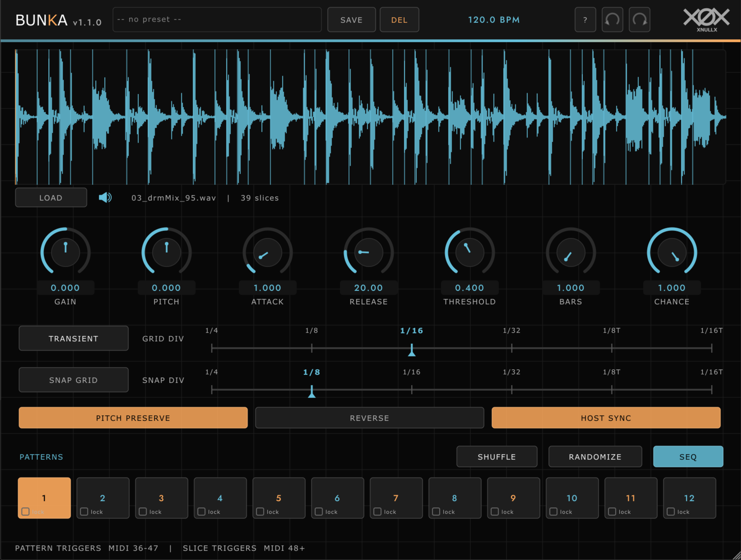Lock pattern 11 via its checkbox
The image size is (741, 560).
(x=612, y=512)
